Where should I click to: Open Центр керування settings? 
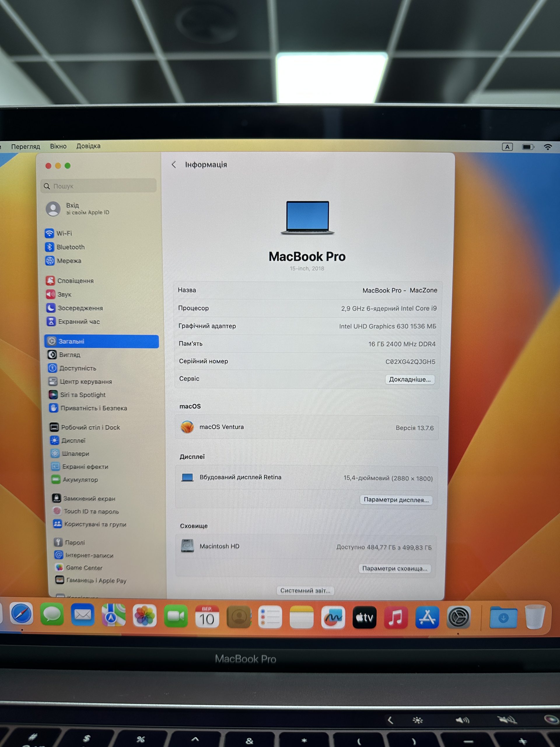(x=80, y=382)
